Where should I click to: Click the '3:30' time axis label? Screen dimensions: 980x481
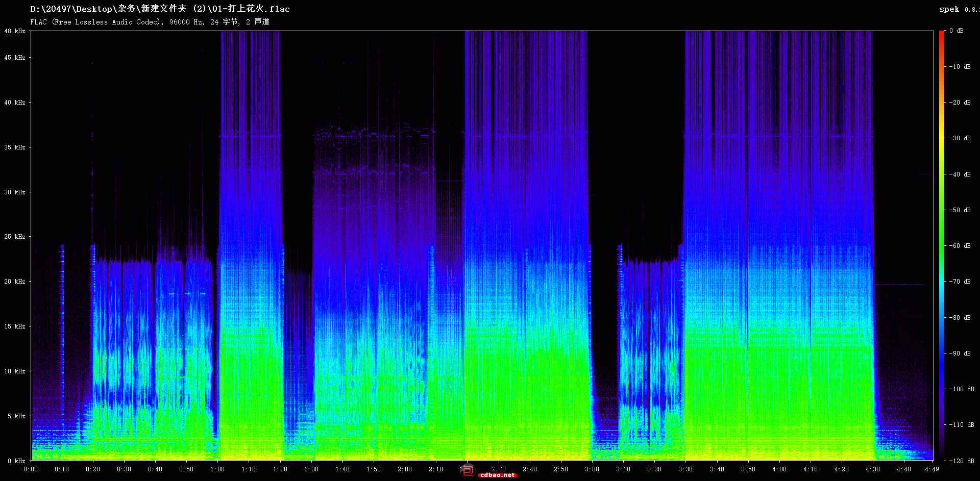point(685,469)
